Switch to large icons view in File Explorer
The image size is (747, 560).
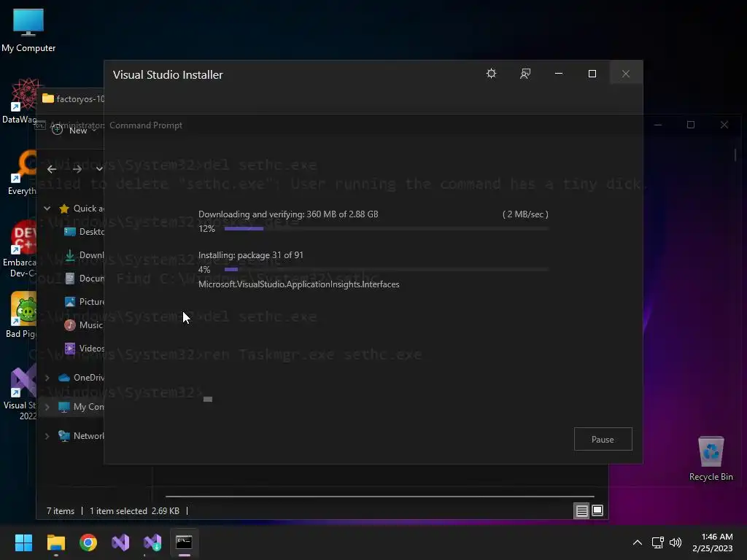pos(597,511)
